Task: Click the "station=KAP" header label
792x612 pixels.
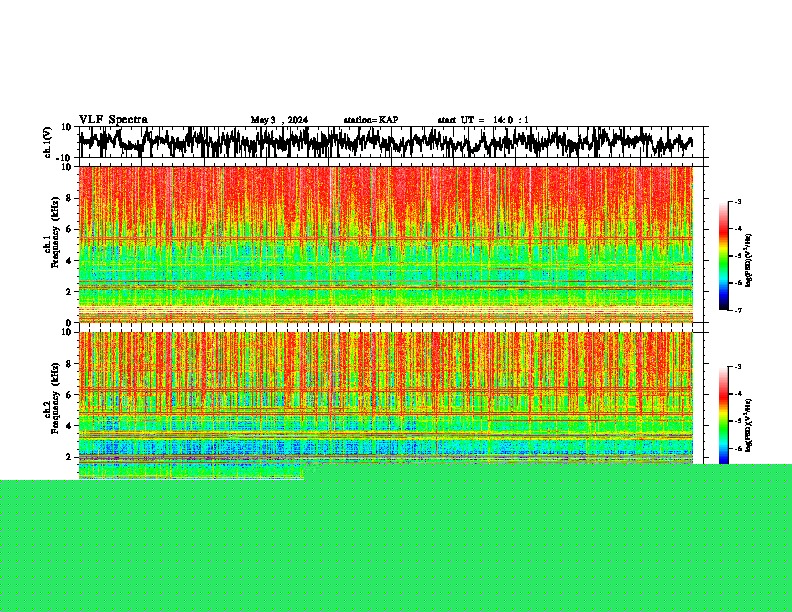Action: coord(371,120)
